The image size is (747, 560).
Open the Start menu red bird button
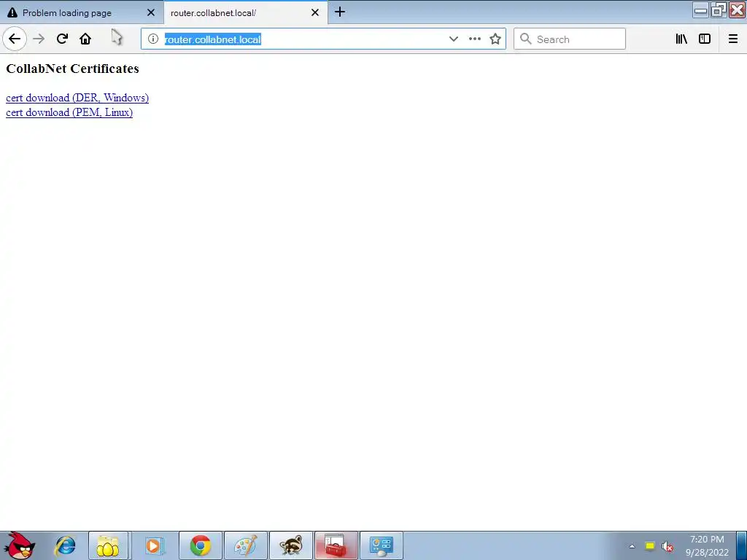point(19,545)
